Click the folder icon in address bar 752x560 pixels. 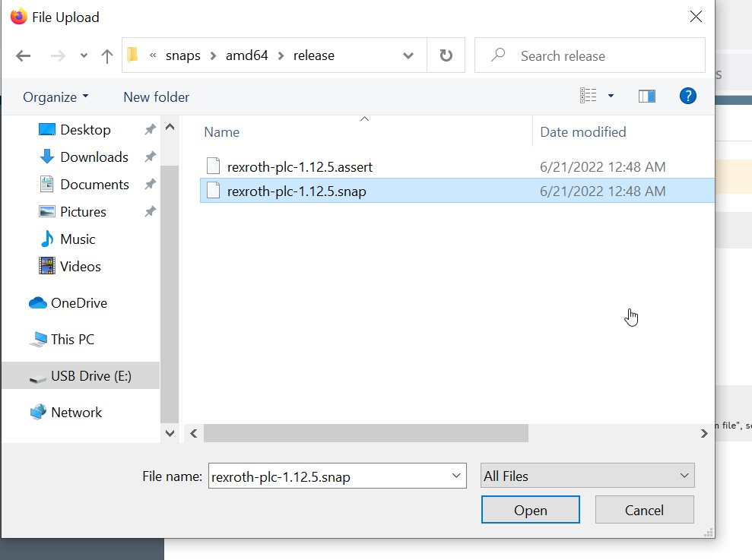[x=133, y=55]
